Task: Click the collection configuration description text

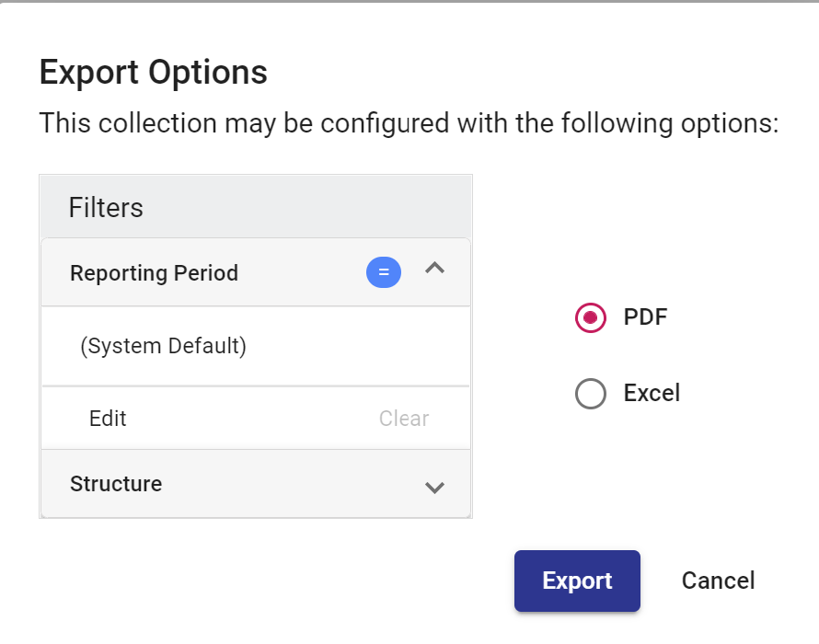Action: point(409,122)
